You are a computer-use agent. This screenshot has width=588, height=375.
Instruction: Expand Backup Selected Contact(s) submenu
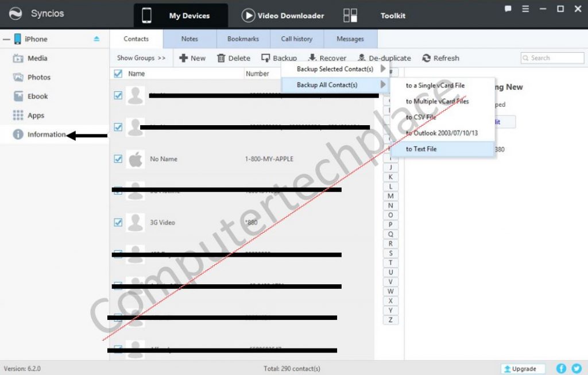tap(335, 69)
